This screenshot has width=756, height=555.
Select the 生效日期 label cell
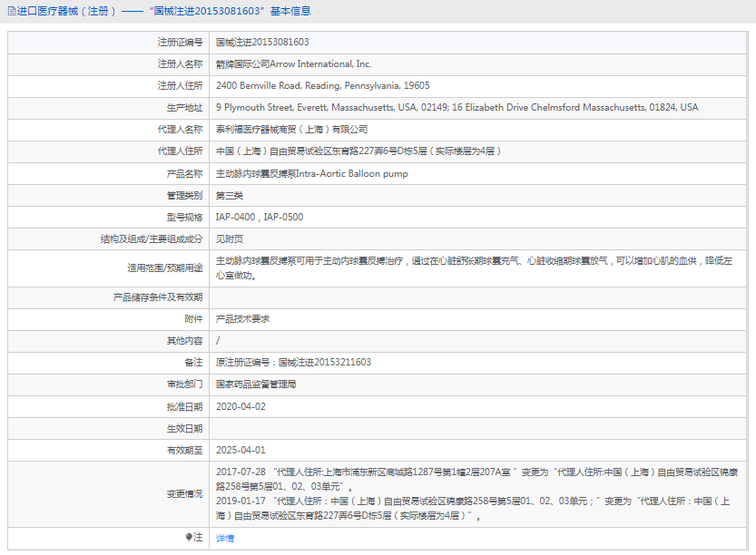(109, 428)
